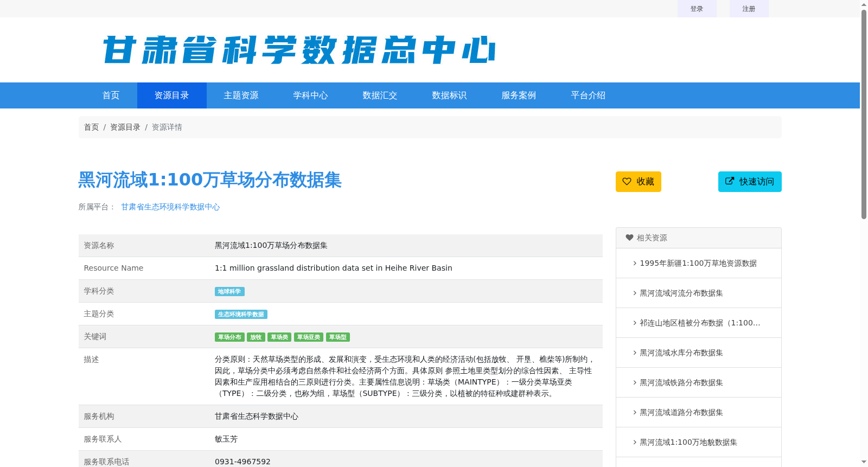Click the 甘肃省科学数据总中心 logo
Viewport: 868px width, 467px height.
pos(299,50)
